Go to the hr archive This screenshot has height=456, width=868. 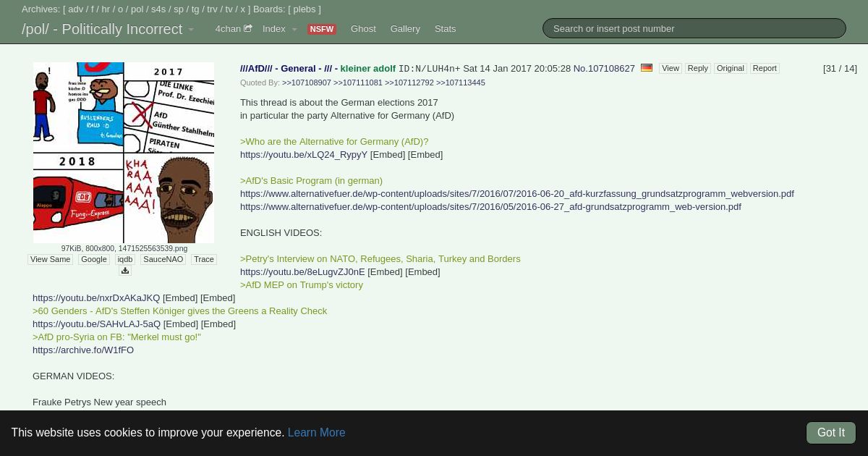(106, 9)
